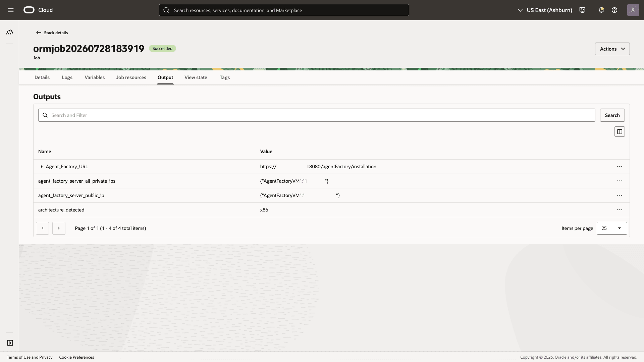The width and height of the screenshot is (644, 362).
Task: Click the Name column header
Action: [x=45, y=152]
